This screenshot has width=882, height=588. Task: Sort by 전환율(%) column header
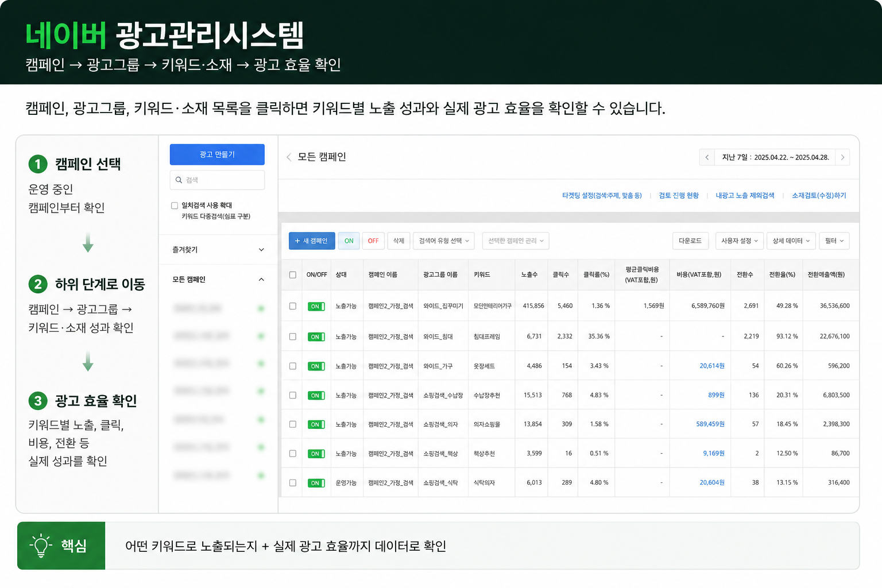pos(782,275)
